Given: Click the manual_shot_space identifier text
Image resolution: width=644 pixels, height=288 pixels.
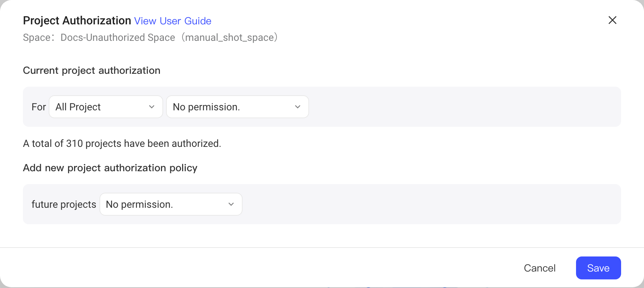Looking at the screenshot, I should (x=229, y=37).
